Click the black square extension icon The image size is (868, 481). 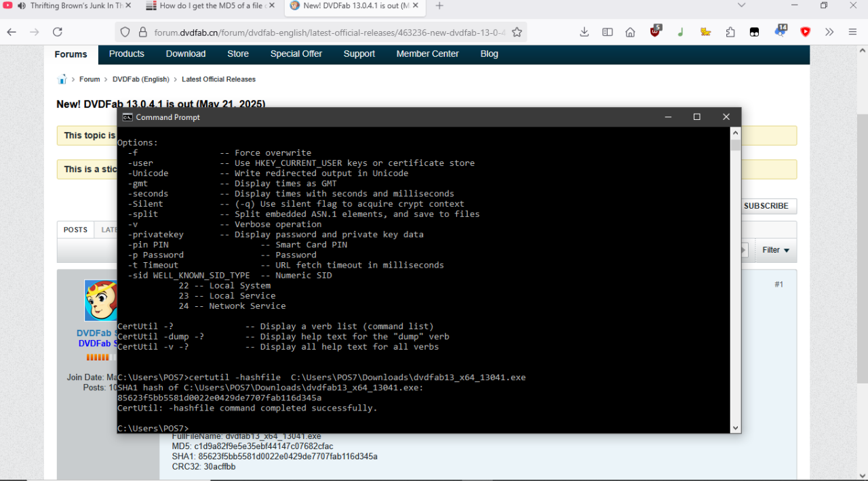(754, 32)
